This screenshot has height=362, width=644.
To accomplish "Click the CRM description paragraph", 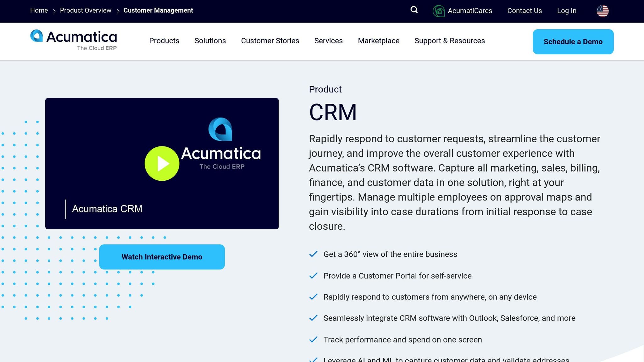I will (454, 182).
